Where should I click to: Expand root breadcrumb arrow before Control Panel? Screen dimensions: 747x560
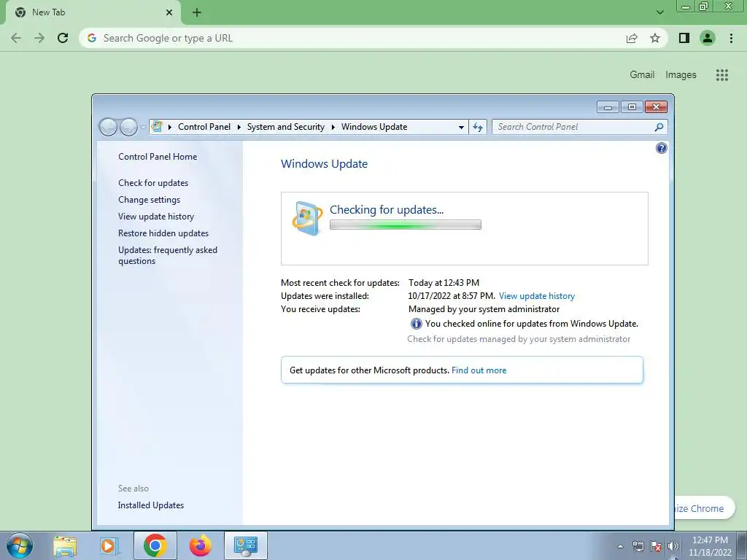169,127
